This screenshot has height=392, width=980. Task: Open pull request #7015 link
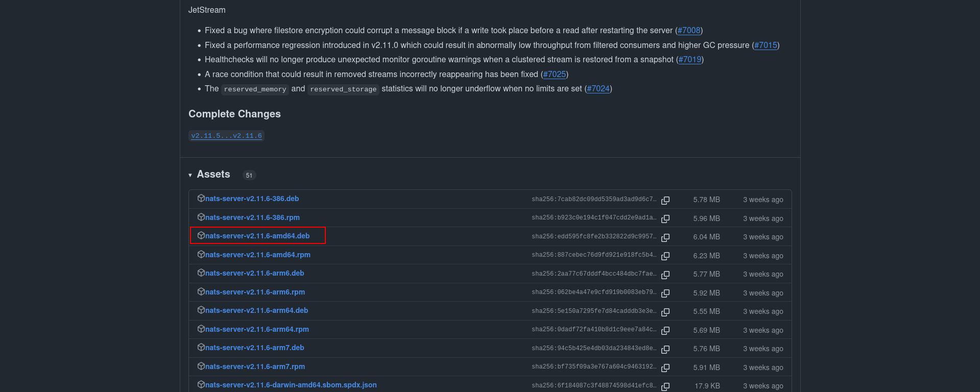(766, 45)
